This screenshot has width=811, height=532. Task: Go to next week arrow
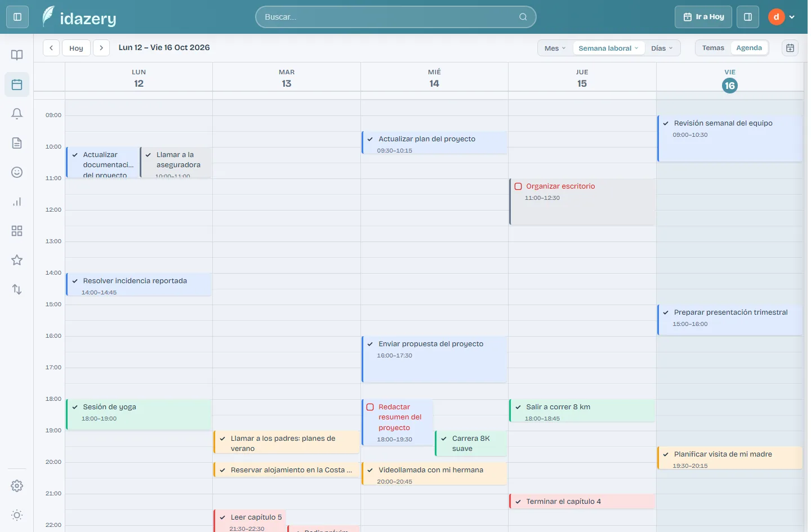click(x=101, y=48)
